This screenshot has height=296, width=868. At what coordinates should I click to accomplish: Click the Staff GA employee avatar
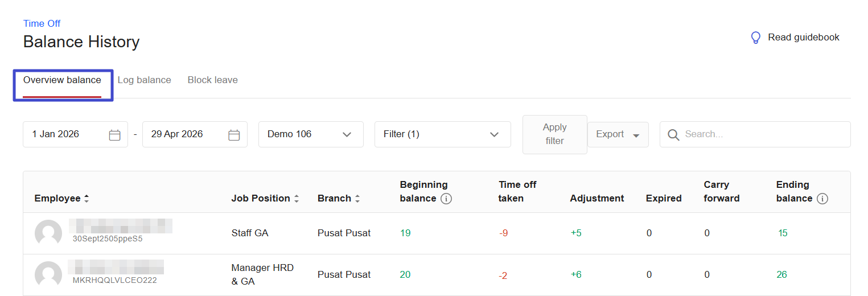point(48,233)
